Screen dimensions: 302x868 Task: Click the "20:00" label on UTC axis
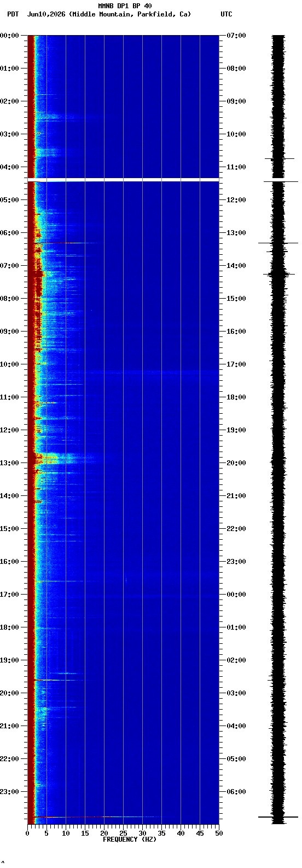tap(236, 463)
